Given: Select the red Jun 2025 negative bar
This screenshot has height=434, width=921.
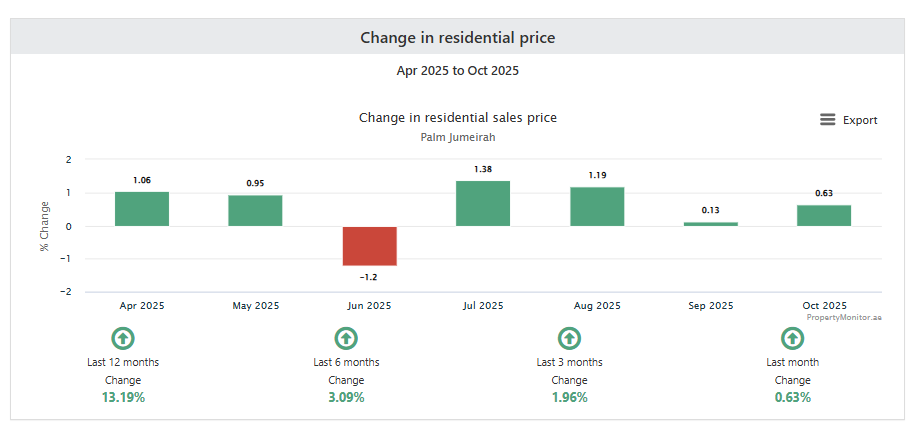Looking at the screenshot, I should 369,246.
